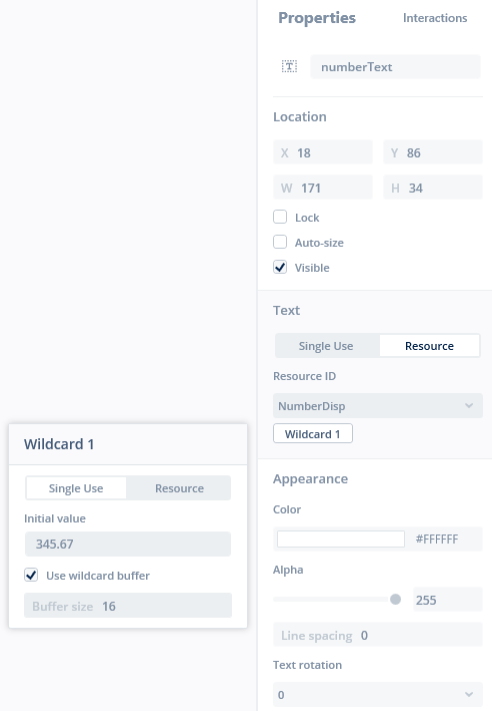Click the numberText name field
492x711 pixels.
tap(395, 67)
